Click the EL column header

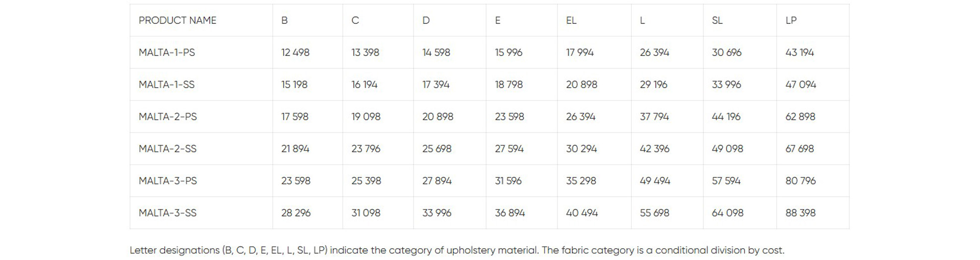571,20
